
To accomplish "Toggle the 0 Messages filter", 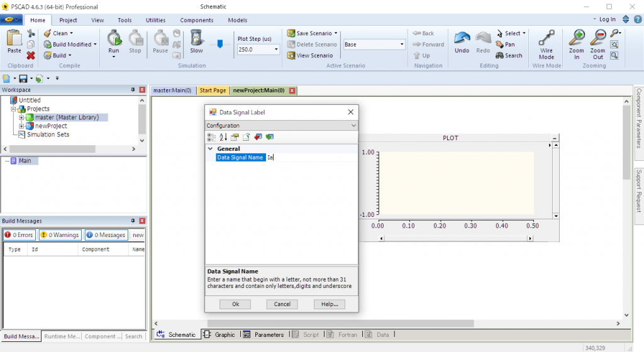I will pos(105,235).
